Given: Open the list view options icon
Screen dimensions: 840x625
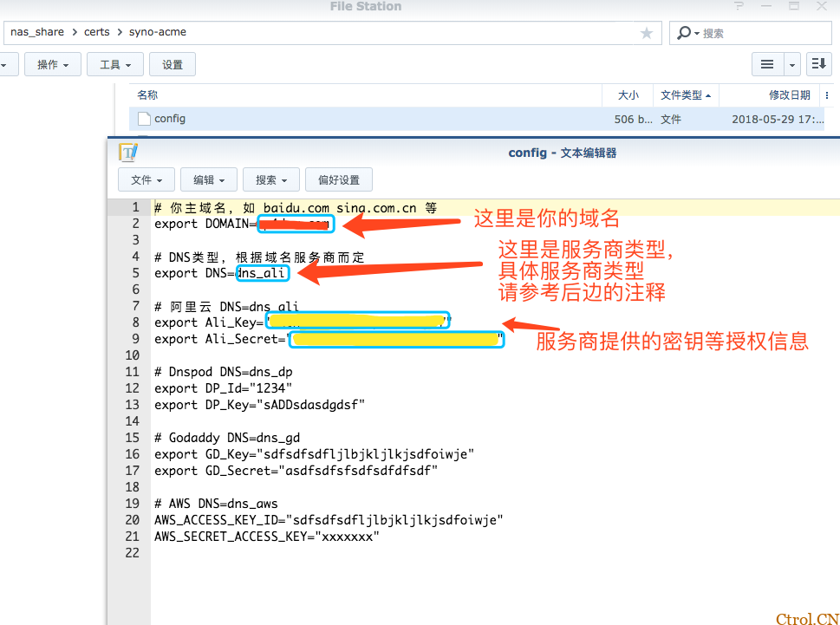Looking at the screenshot, I should click(x=767, y=63).
